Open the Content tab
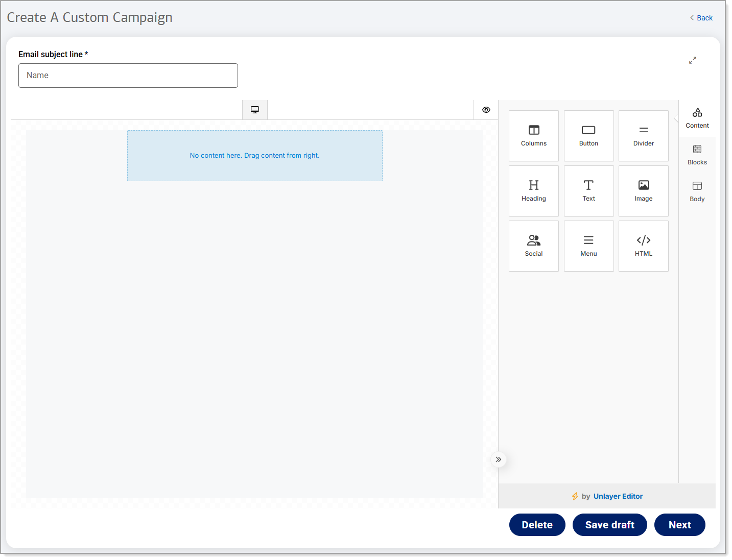The width and height of the screenshot is (732, 560). point(697,118)
